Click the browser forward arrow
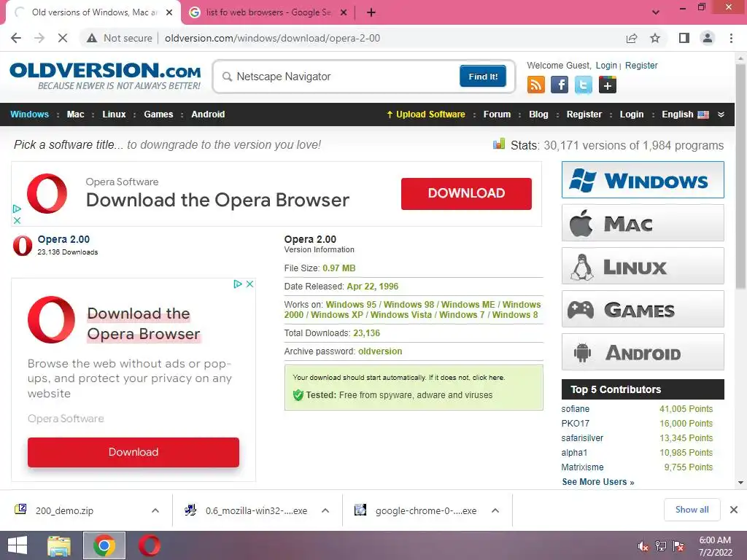Screen dimensions: 747x560 [39, 38]
